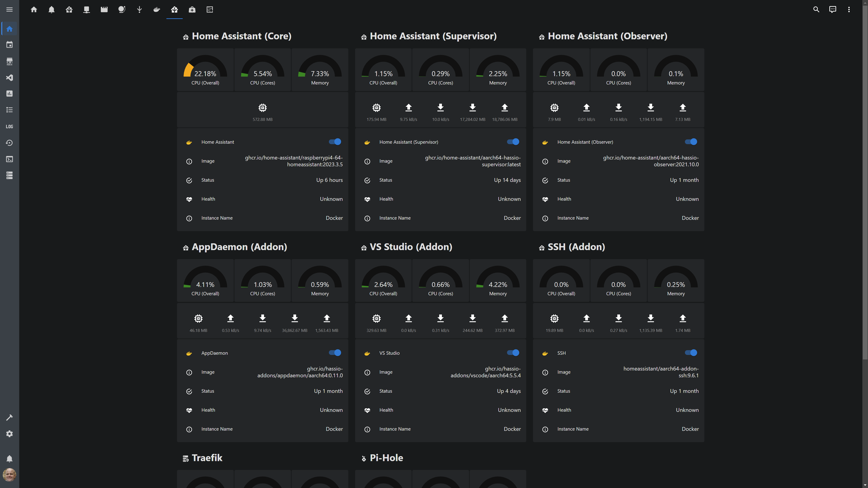The width and height of the screenshot is (868, 488).
Task: Open the film clapperboard media tab
Action: (104, 9)
